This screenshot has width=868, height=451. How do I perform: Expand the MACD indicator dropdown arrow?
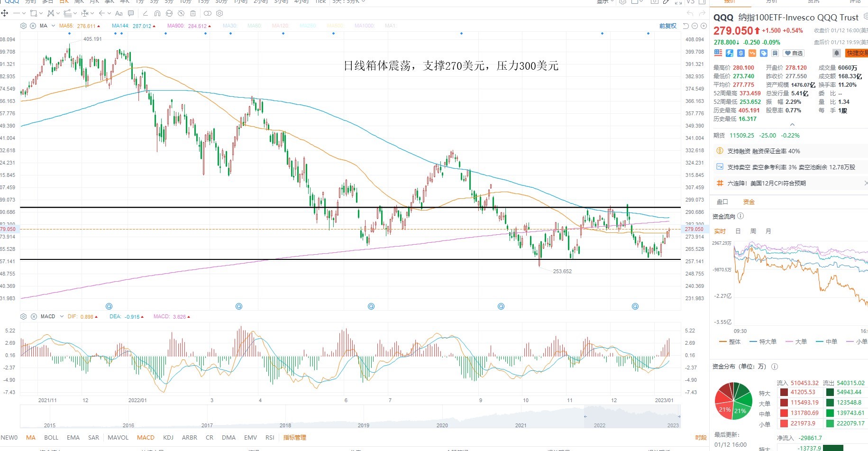pyautogui.click(x=62, y=316)
